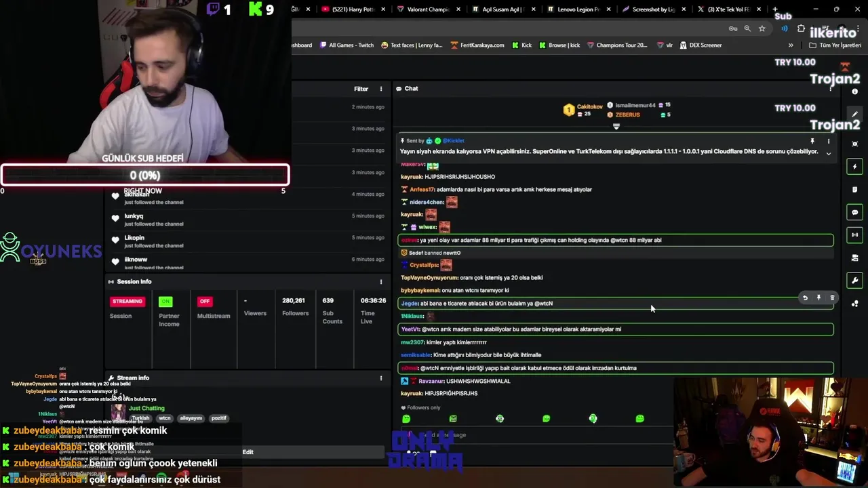The height and width of the screenshot is (488, 868).
Task: Open the activity feed three-dot menu
Action: pyautogui.click(x=381, y=89)
